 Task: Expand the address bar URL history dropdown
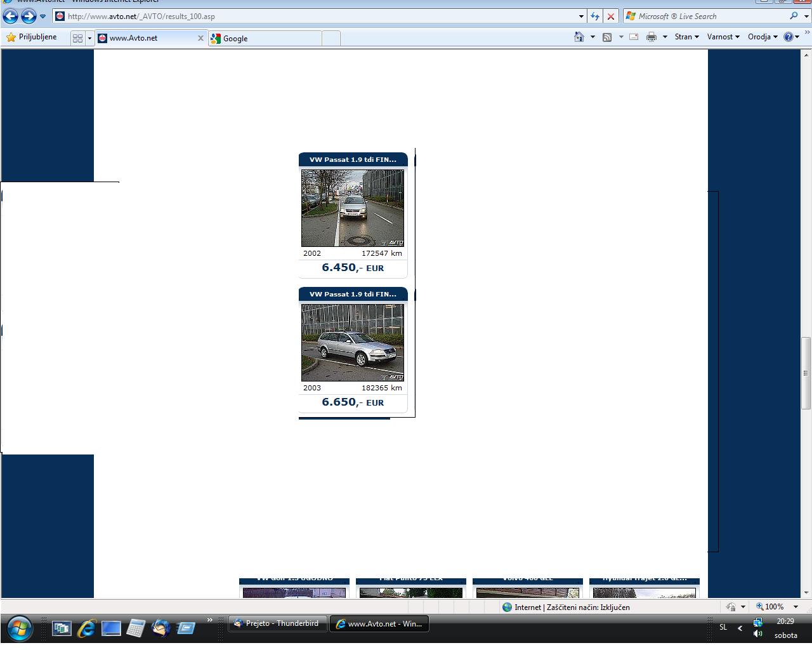[x=581, y=17]
